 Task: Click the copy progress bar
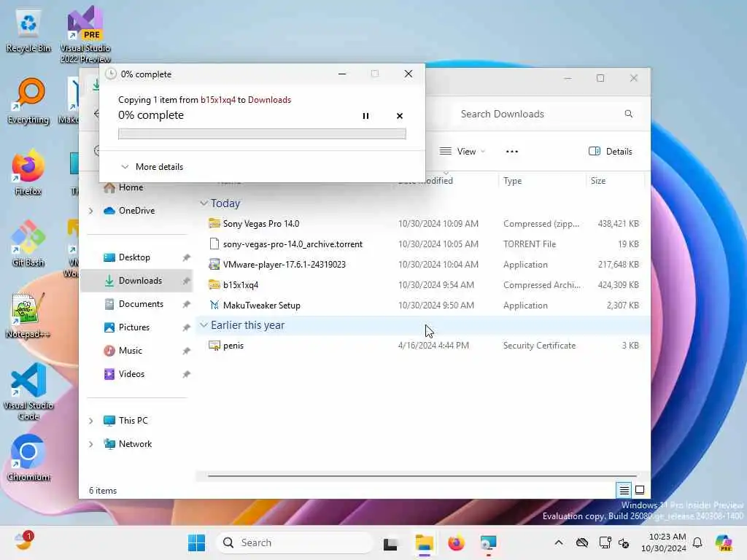point(262,134)
